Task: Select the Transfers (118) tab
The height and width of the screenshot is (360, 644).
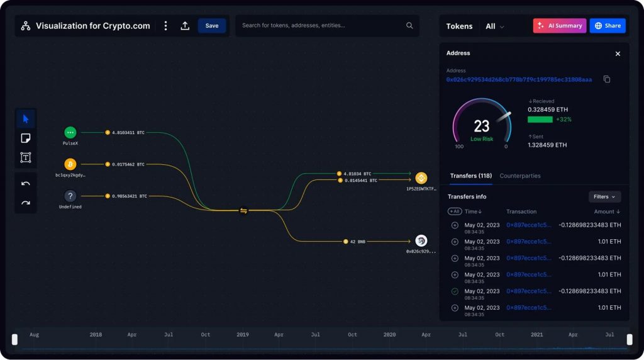Action: (470, 176)
